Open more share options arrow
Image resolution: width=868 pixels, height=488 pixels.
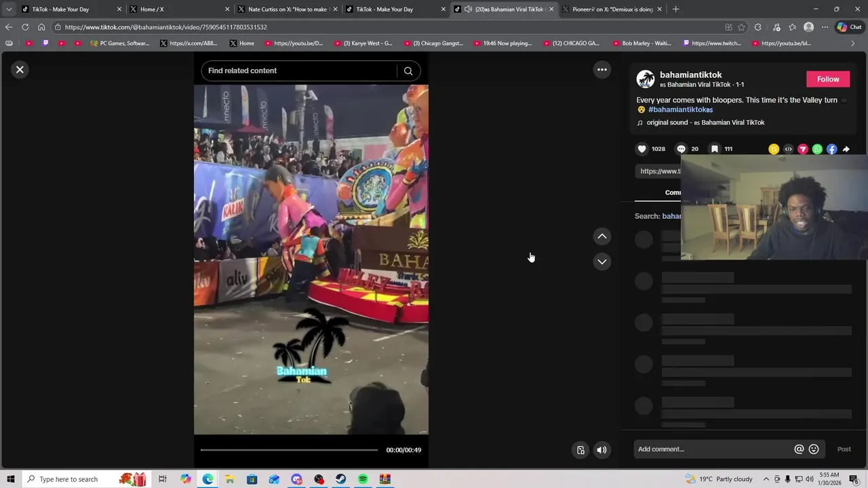click(x=846, y=149)
